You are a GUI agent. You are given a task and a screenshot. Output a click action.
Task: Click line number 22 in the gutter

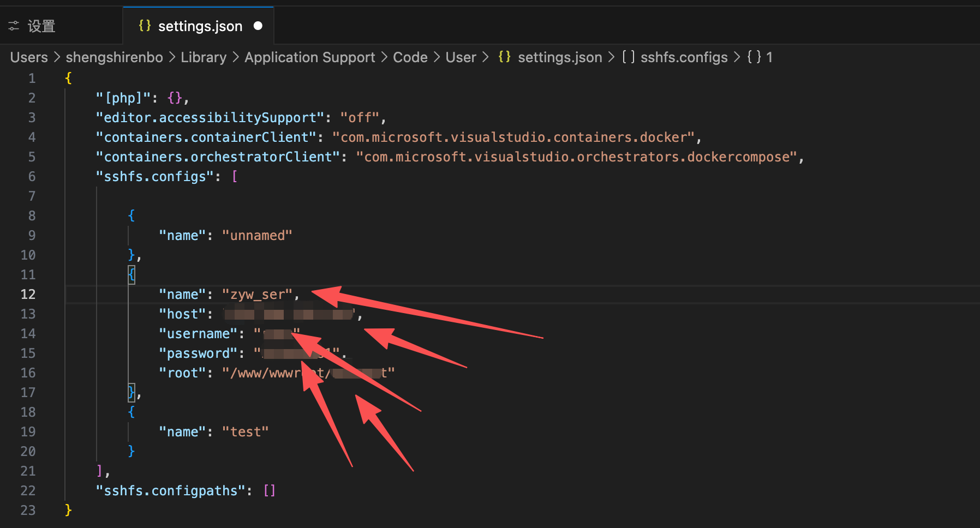tap(28, 491)
